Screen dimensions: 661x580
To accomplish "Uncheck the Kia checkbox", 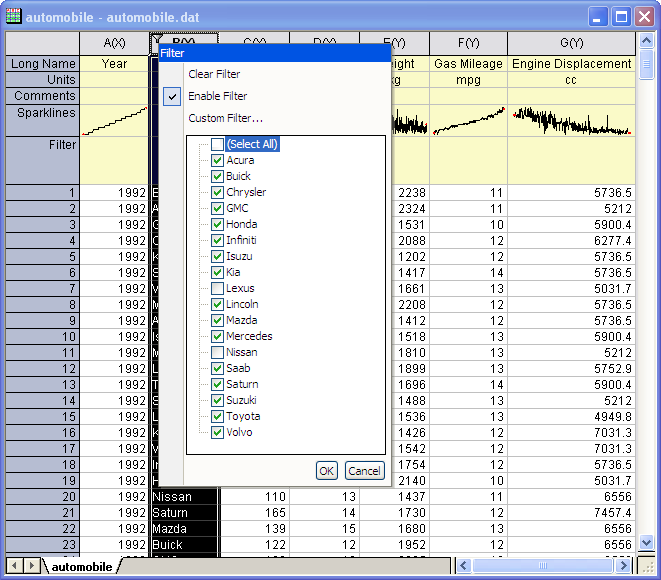I will (x=217, y=272).
